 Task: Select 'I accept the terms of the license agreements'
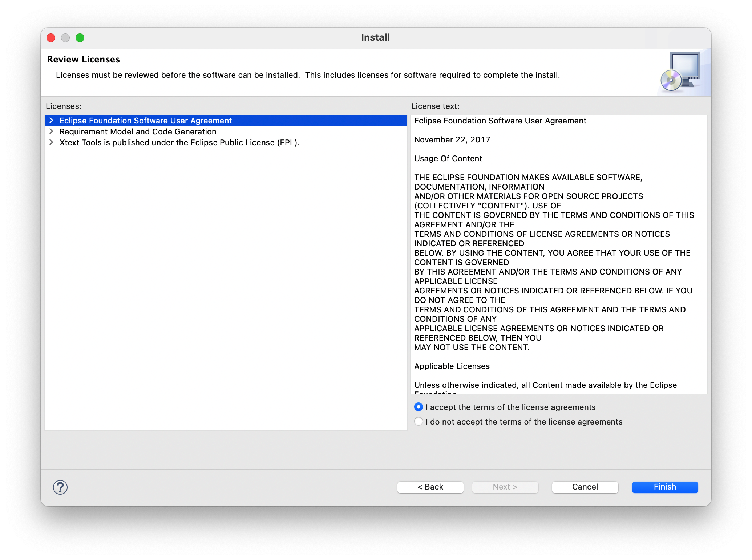[419, 407]
